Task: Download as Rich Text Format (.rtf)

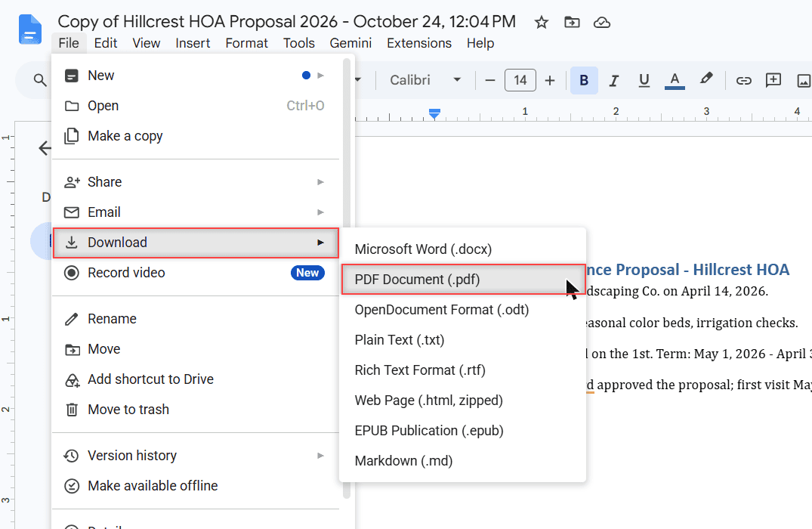Action: (463, 370)
